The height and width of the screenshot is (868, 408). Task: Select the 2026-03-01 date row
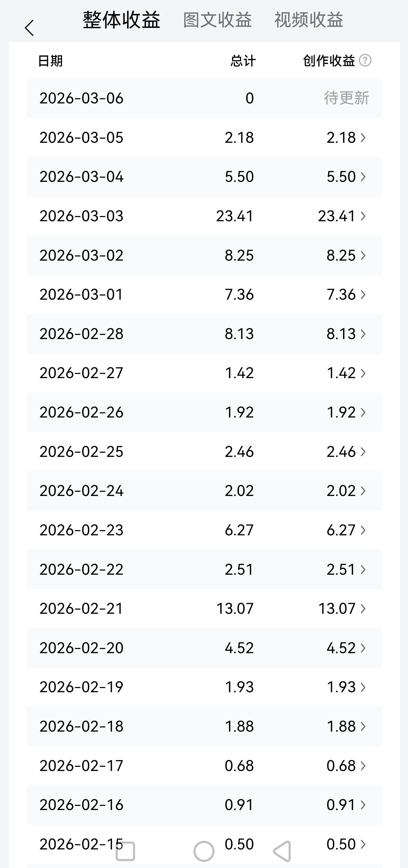point(204,295)
